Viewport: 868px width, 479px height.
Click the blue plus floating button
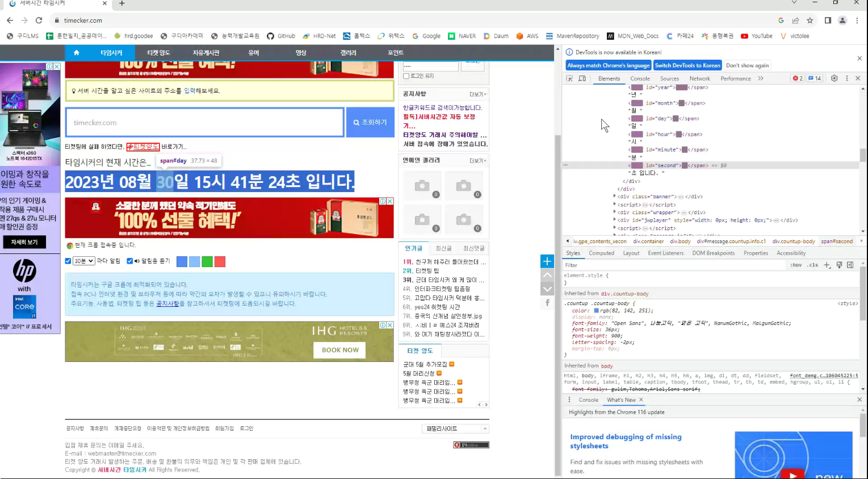point(547,261)
